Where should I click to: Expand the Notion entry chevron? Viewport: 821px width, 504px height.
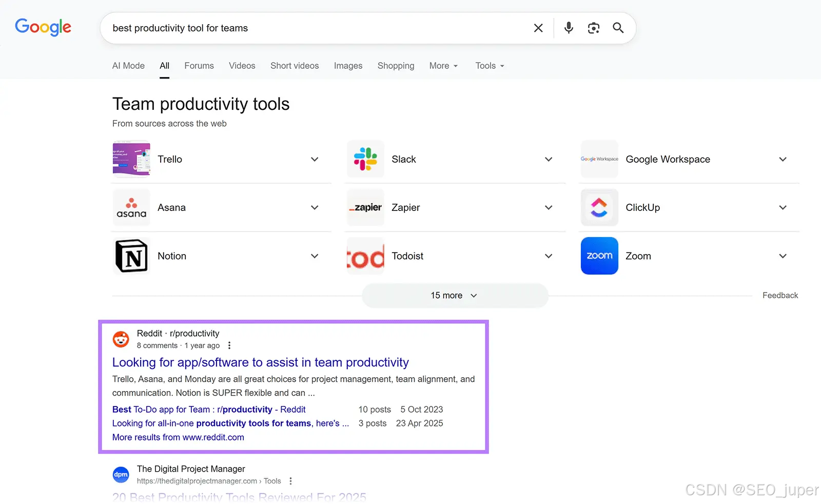(315, 256)
